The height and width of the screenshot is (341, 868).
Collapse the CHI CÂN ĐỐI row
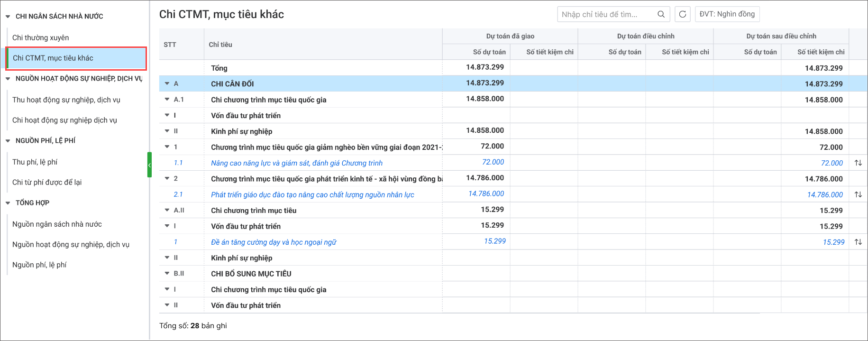pyautogui.click(x=167, y=83)
